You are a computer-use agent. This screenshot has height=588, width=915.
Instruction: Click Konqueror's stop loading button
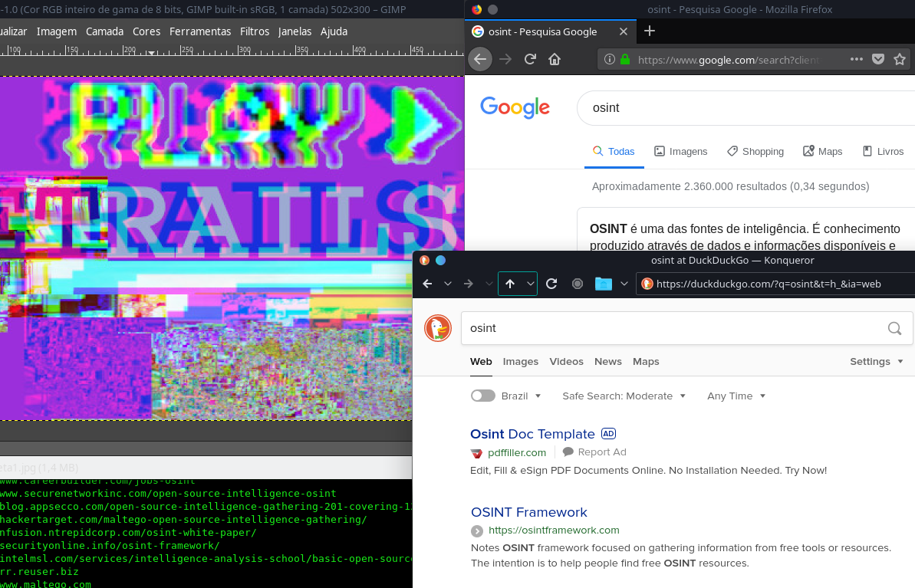pyautogui.click(x=578, y=284)
